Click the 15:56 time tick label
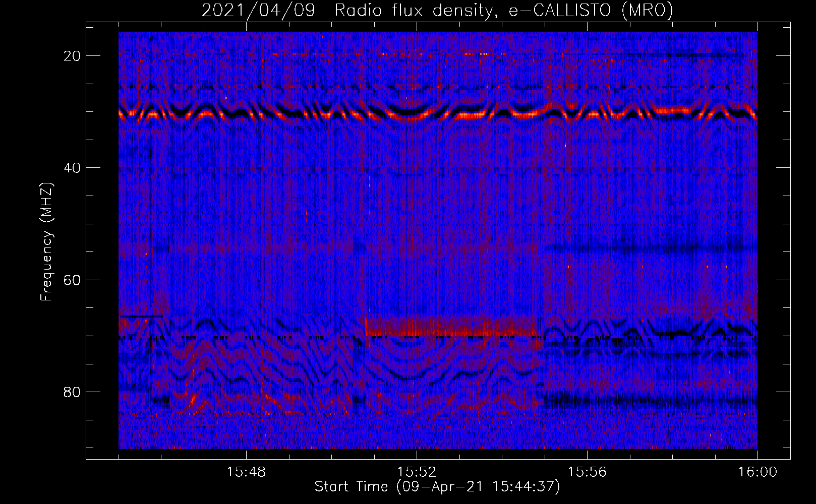The image size is (816, 504). [587, 472]
